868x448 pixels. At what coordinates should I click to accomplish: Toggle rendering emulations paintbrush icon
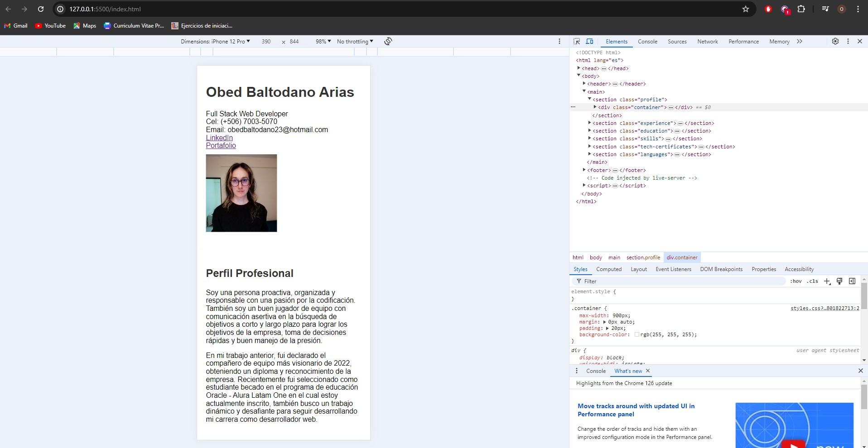coord(839,281)
